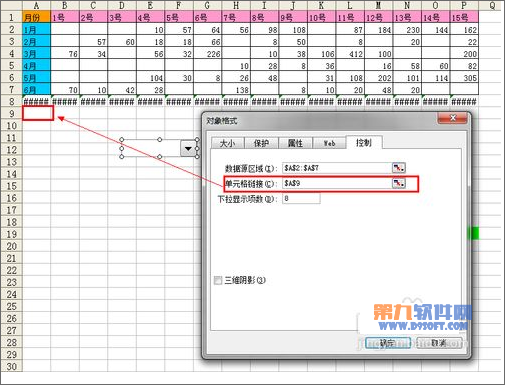
Task: Select column Q header
Action: point(492,5)
